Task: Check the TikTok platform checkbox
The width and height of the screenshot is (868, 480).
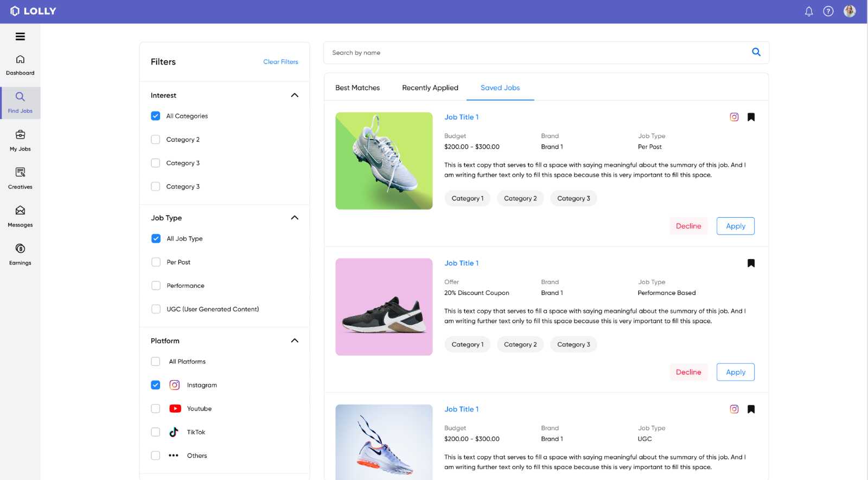Action: [156, 432]
